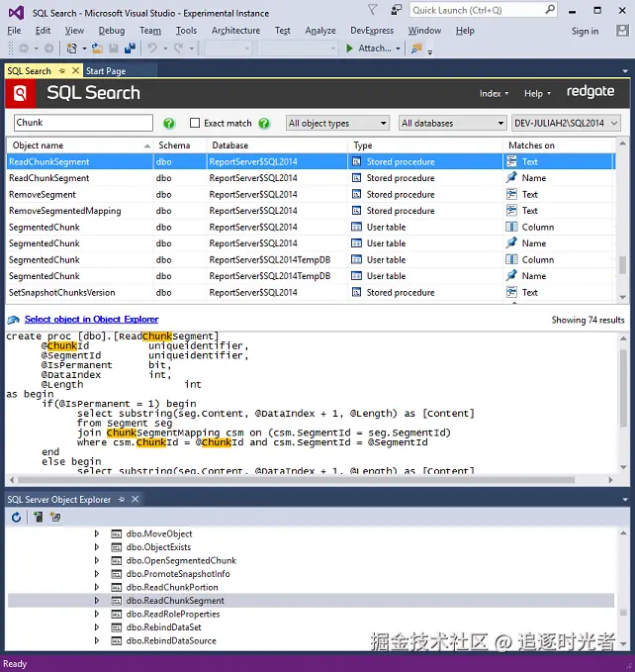Enable the Exact match checkbox
Image resolution: width=635 pixels, height=672 pixels.
(195, 124)
